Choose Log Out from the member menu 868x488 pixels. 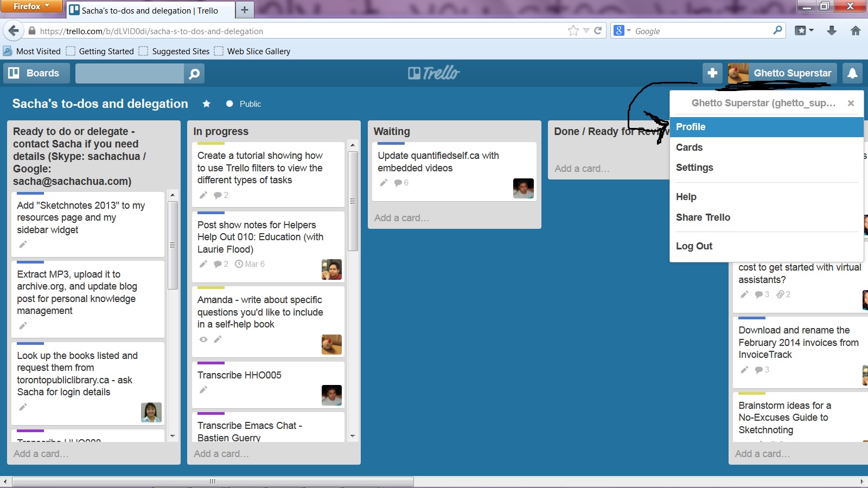pos(767,246)
